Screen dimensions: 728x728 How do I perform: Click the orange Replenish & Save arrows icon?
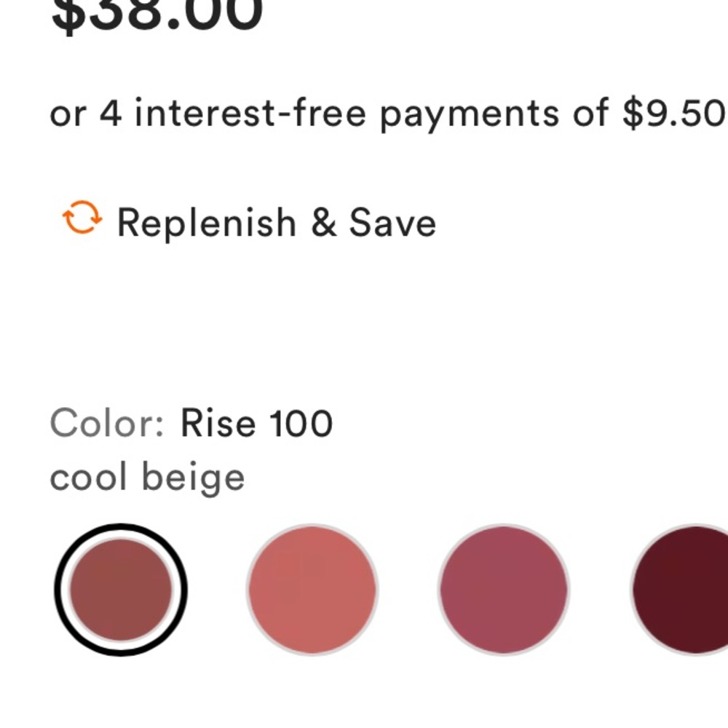82,217
